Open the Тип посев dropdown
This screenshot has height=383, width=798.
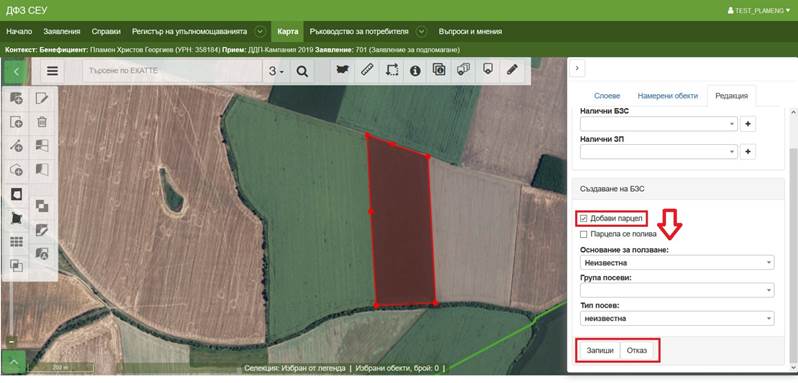pos(677,318)
